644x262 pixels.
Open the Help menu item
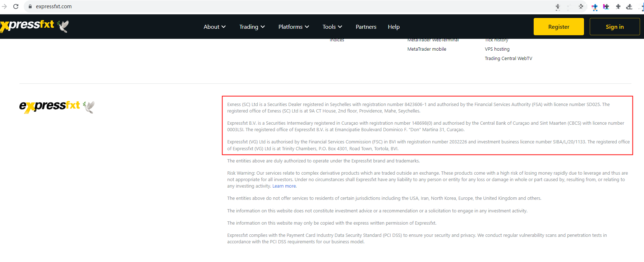394,27
